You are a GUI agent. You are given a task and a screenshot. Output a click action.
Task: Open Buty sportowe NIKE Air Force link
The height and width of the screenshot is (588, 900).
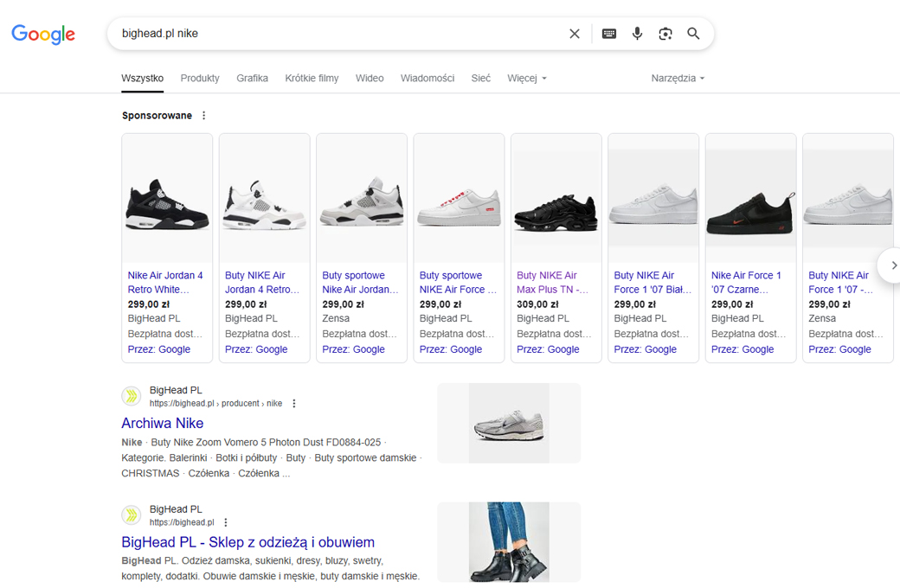click(x=458, y=282)
